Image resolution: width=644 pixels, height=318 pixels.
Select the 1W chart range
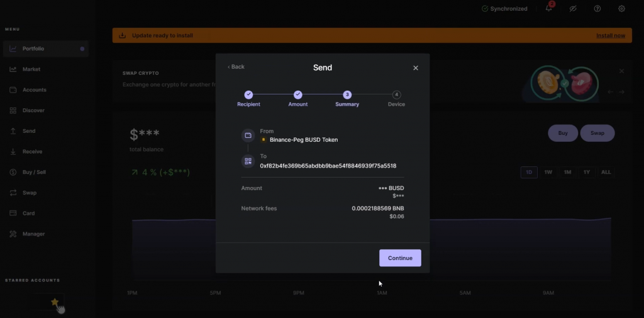(x=548, y=173)
